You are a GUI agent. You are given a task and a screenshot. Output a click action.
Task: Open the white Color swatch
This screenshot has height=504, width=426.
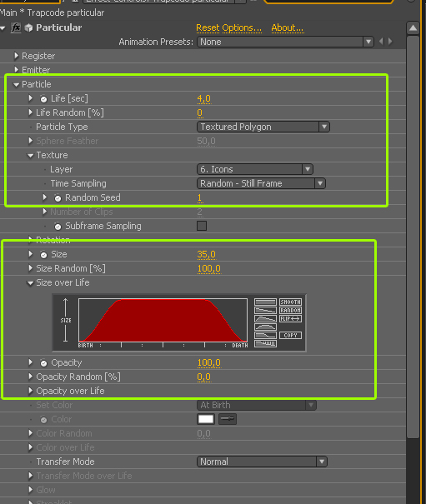206,419
